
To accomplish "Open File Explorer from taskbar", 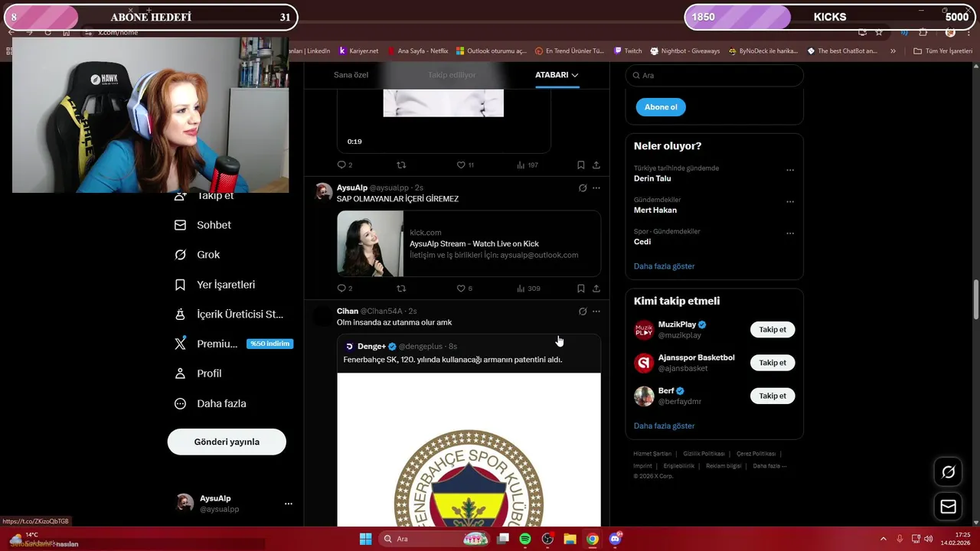I will [x=570, y=539].
